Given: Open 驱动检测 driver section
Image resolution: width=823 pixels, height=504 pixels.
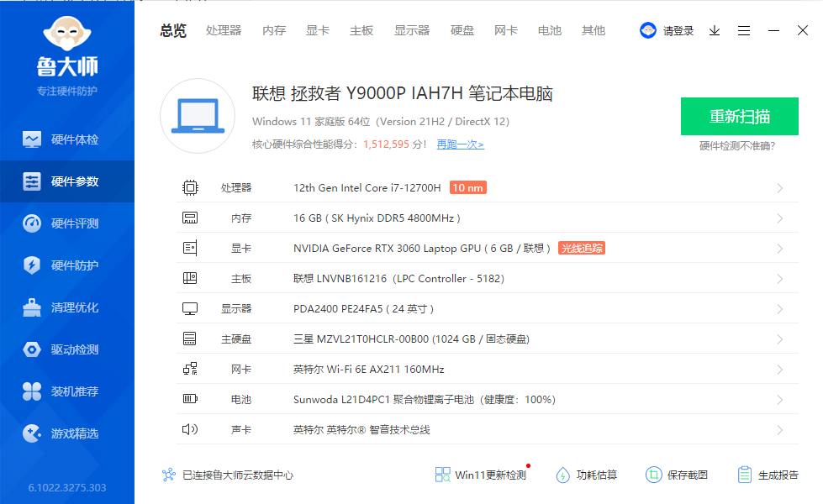Looking at the screenshot, I should [67, 349].
